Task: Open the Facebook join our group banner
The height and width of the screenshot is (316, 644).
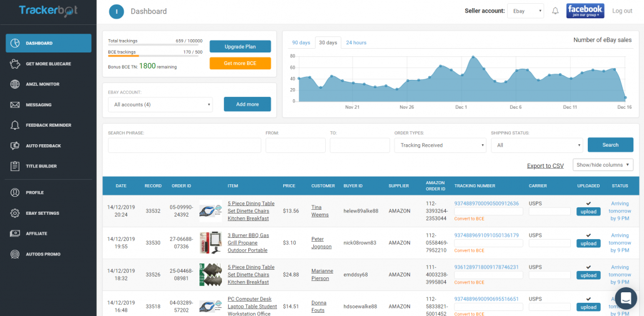Action: [x=585, y=11]
